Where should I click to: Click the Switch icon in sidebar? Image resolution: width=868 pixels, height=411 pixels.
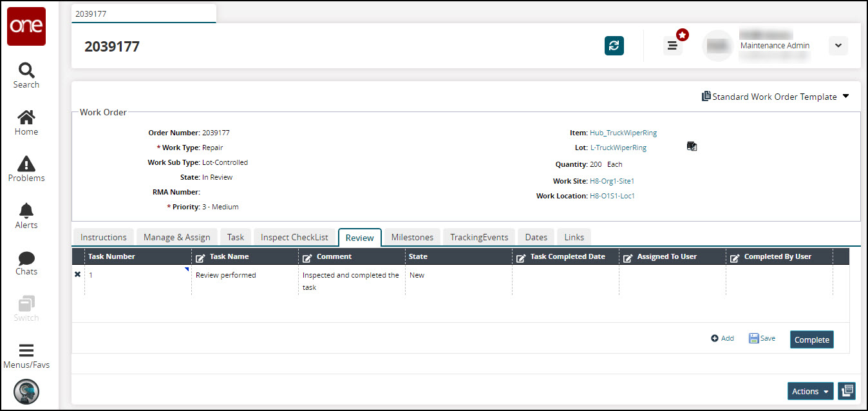tap(26, 309)
